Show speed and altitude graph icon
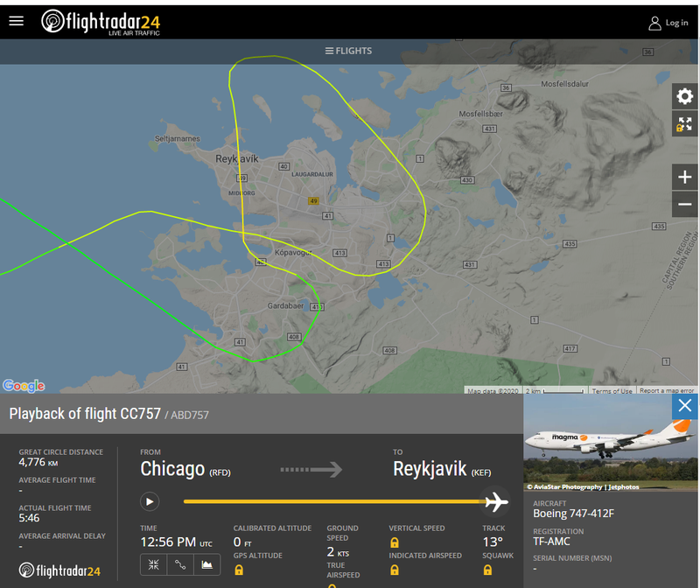 tap(206, 564)
